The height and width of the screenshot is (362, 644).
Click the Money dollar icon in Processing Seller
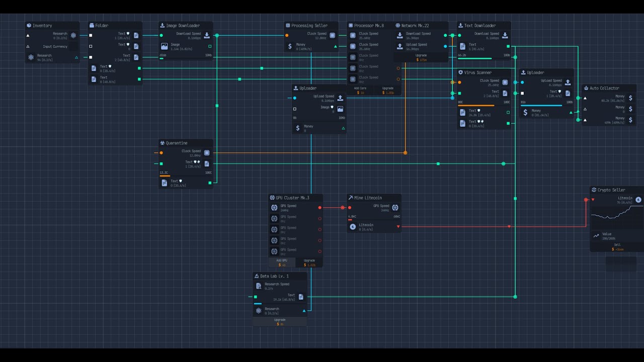pyautogui.click(x=290, y=46)
